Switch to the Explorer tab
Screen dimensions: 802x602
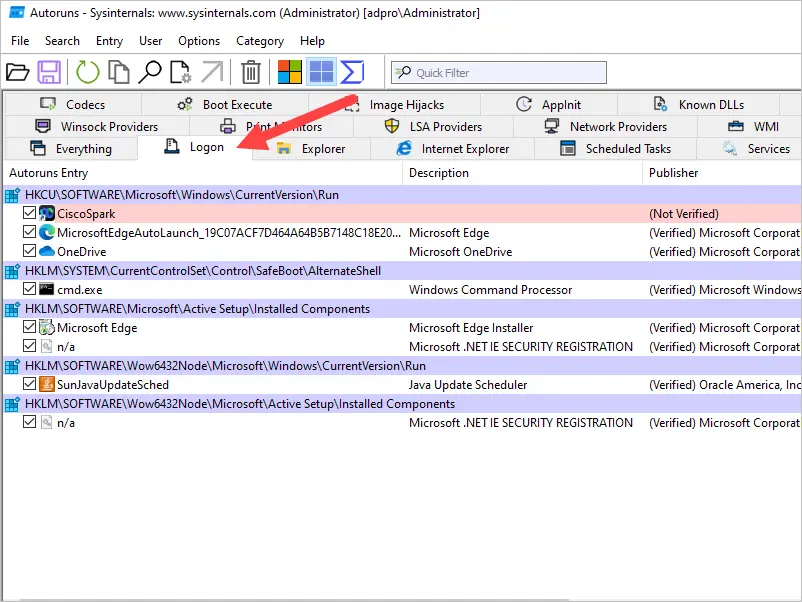[311, 149]
